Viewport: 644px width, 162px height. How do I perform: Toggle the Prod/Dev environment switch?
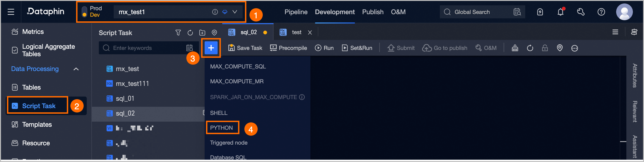click(84, 12)
